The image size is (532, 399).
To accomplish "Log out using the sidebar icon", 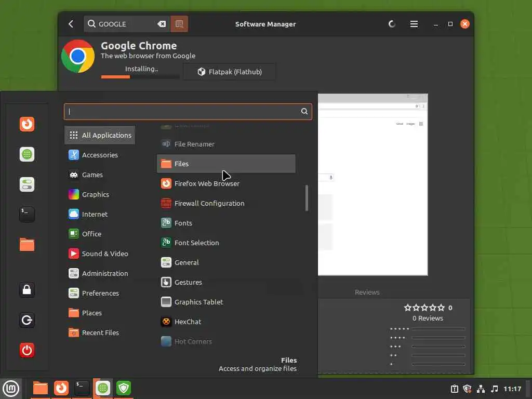I will 27,320.
